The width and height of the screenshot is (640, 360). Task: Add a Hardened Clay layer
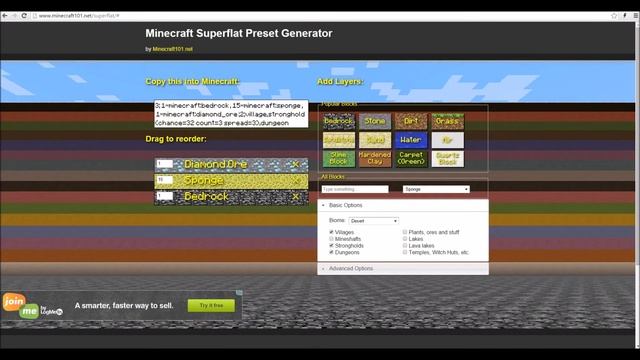tap(375, 158)
